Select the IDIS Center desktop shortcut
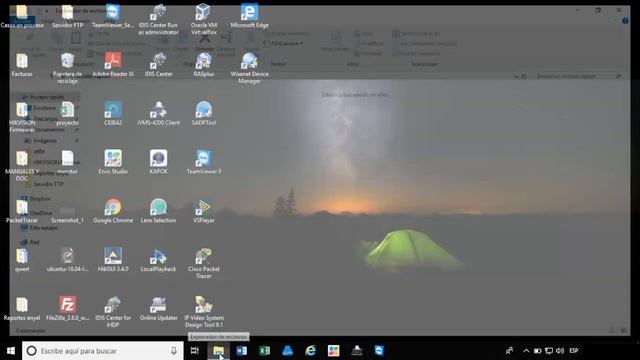The image size is (640, 360). point(158,65)
